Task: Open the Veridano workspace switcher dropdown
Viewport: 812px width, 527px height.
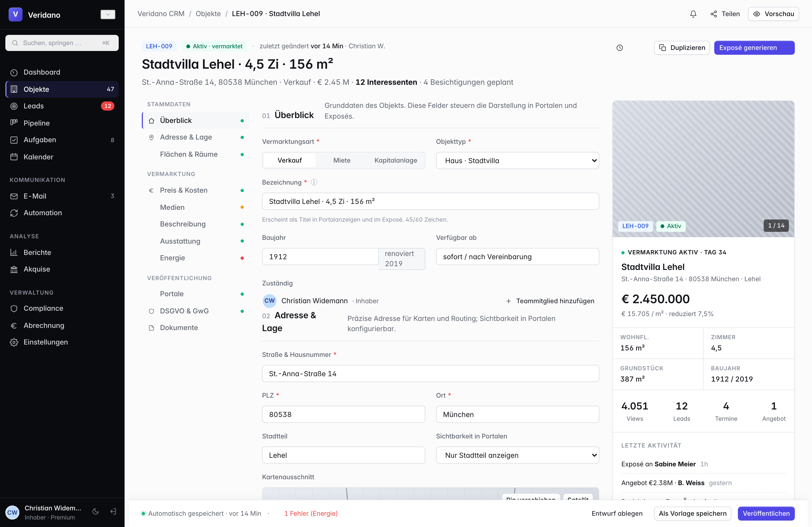Action: [108, 14]
